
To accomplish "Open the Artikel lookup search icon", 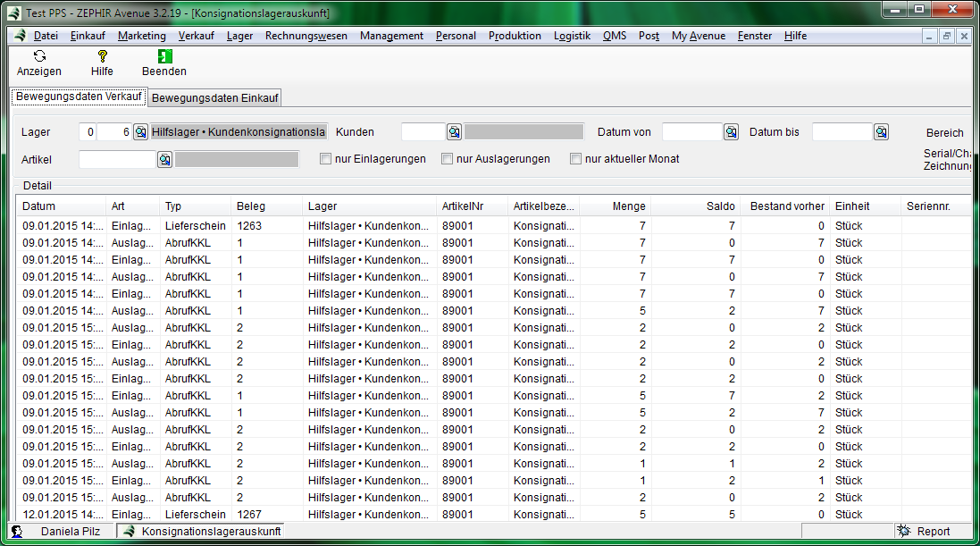I will [x=164, y=159].
